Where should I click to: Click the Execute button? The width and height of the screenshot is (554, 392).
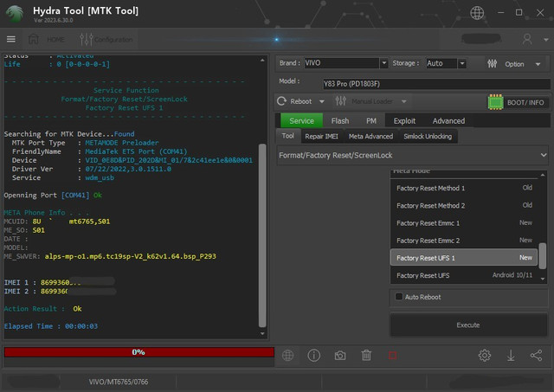coord(468,325)
